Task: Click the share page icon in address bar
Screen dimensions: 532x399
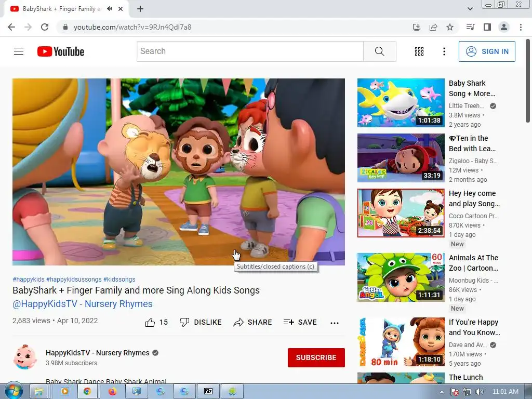Action: pyautogui.click(x=433, y=27)
